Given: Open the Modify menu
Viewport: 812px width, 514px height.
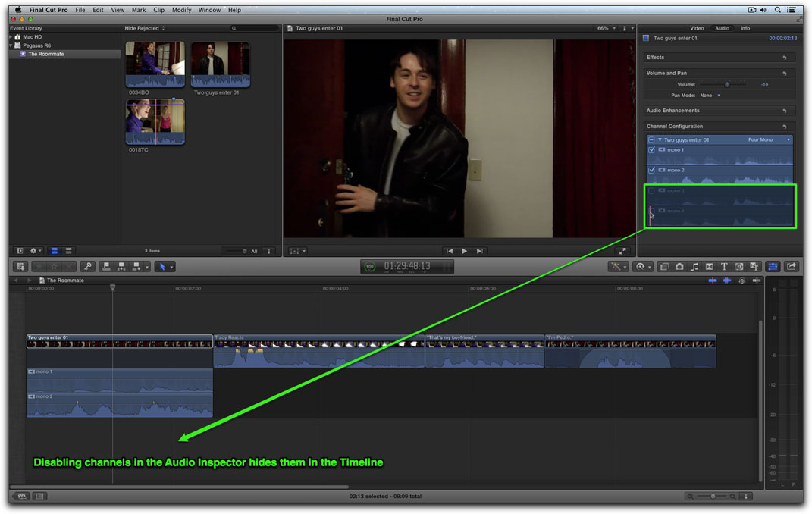Looking at the screenshot, I should point(181,10).
